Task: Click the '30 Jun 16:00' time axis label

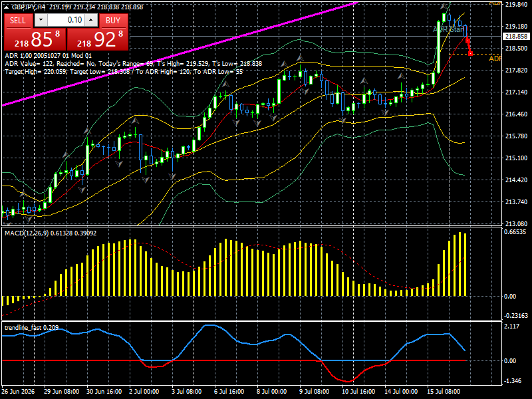Action: [x=104, y=392]
